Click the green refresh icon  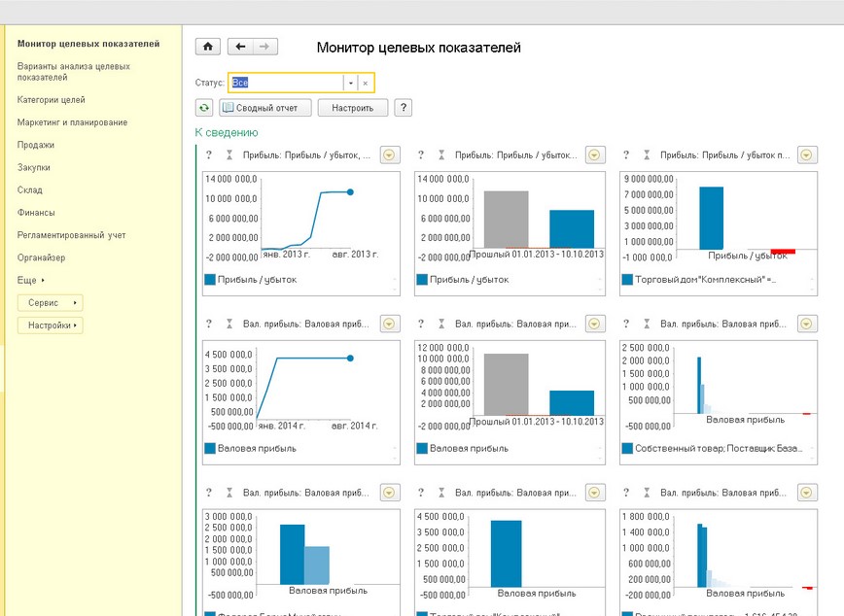(x=204, y=108)
